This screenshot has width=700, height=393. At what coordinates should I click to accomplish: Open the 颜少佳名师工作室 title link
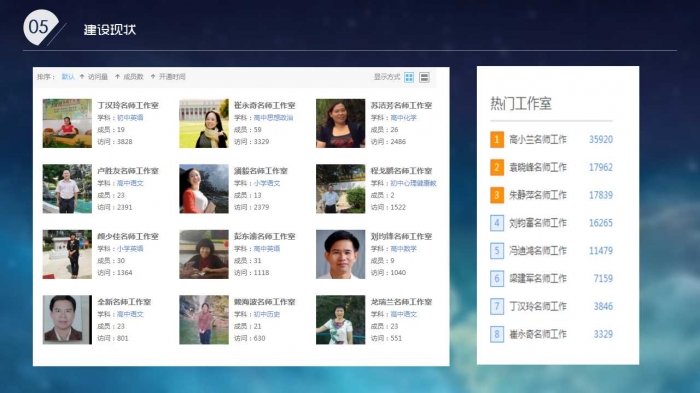[128, 236]
